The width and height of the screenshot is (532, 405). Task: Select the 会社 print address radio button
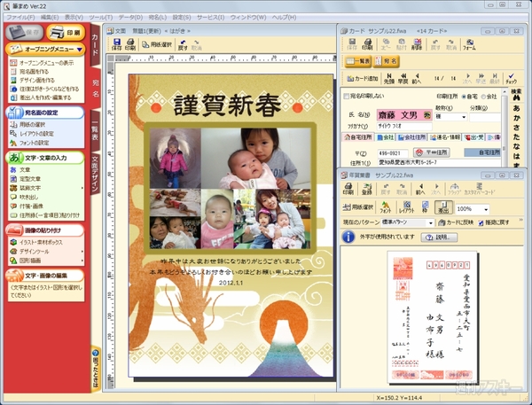click(483, 97)
